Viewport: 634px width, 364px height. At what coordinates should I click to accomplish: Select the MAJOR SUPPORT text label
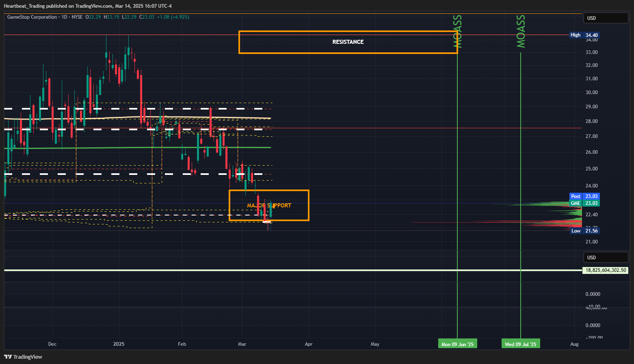[x=269, y=205]
